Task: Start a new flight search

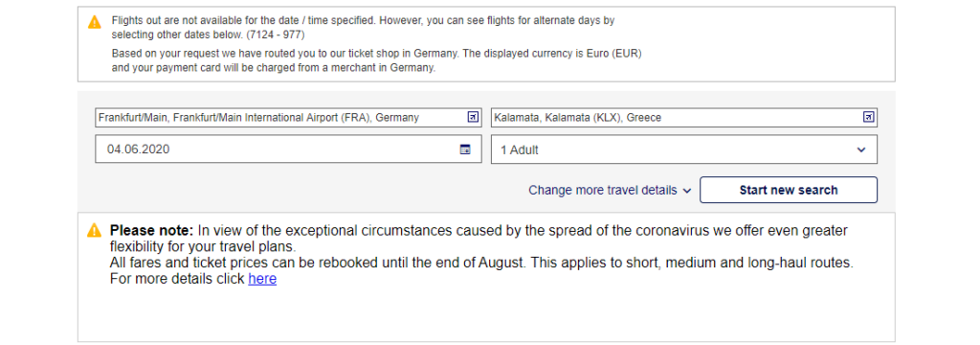Action: [789, 191]
